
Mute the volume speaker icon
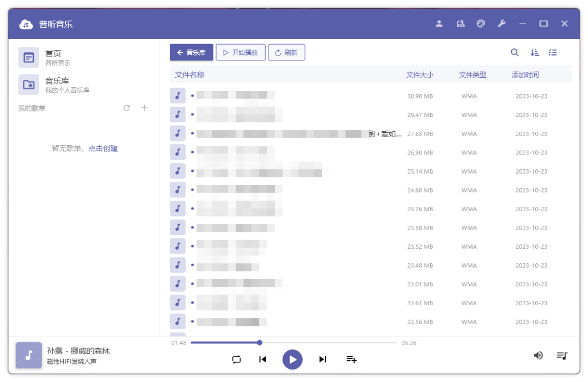[x=538, y=356]
